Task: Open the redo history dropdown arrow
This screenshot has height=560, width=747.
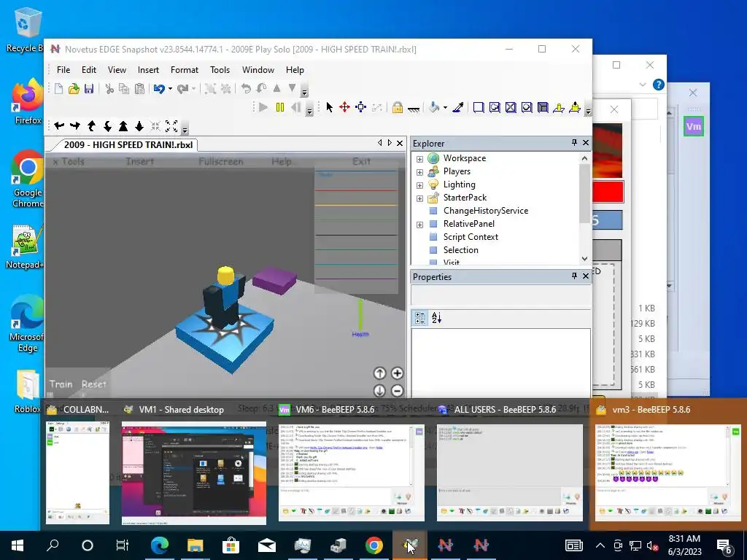Action: point(193,88)
